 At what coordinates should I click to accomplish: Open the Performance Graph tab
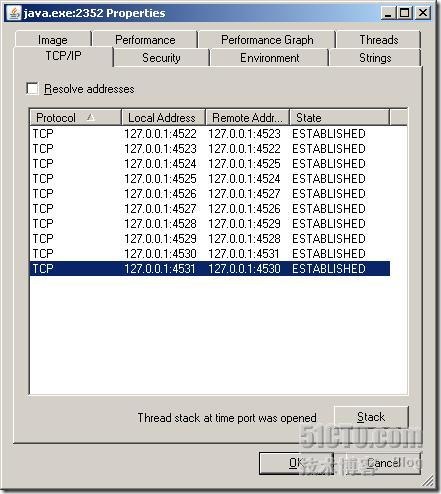coord(267,40)
